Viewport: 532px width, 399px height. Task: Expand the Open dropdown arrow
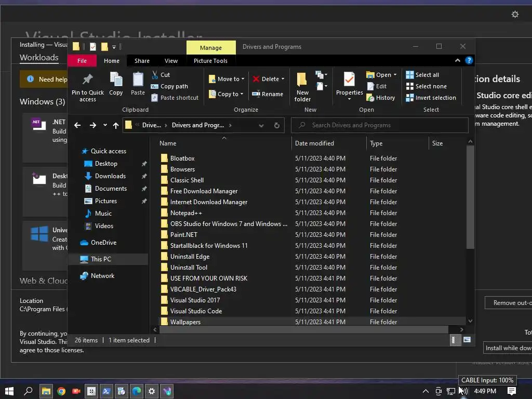pos(395,75)
